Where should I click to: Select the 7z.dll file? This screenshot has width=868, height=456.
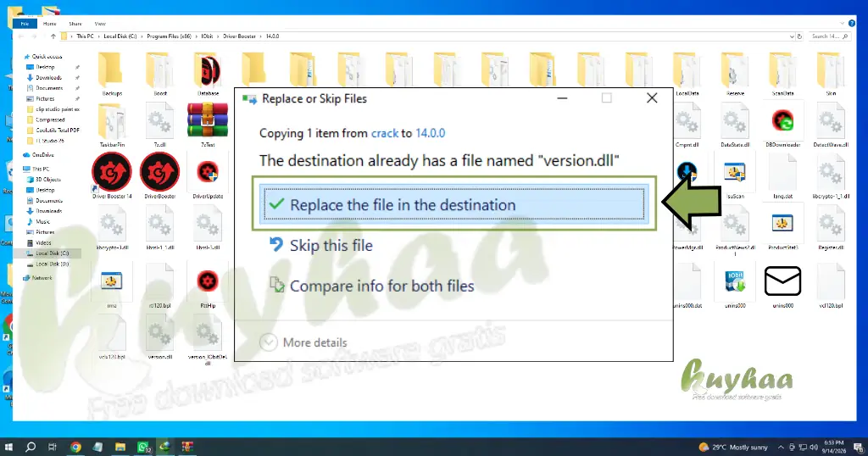160,125
